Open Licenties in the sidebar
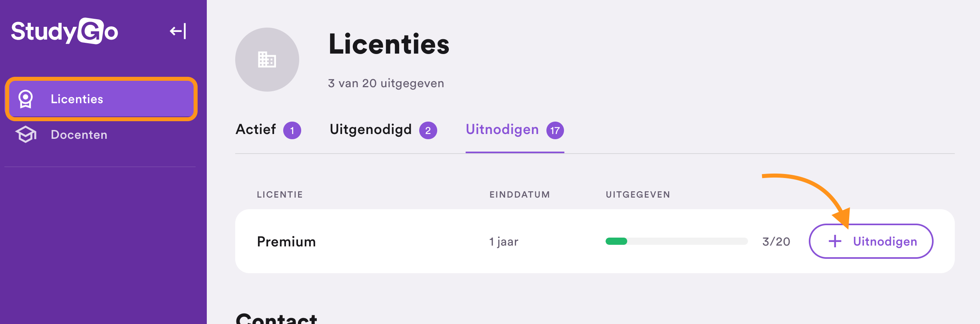Image resolution: width=980 pixels, height=324 pixels. click(x=101, y=99)
